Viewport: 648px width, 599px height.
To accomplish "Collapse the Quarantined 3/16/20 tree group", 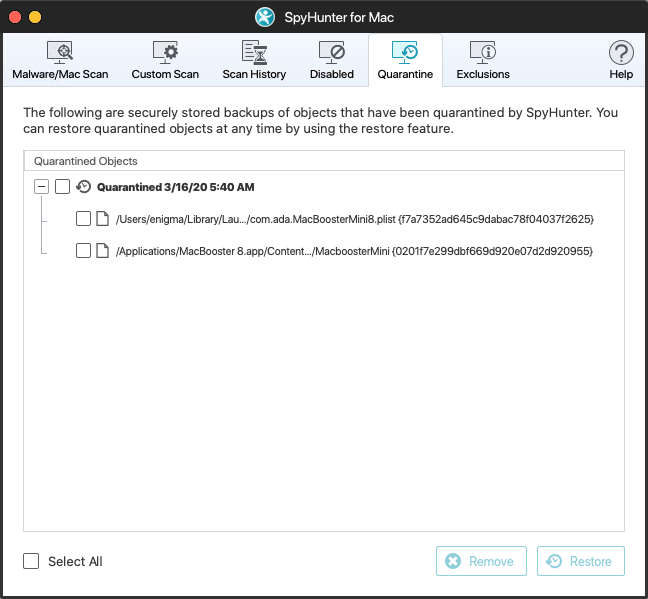I will 41,186.
